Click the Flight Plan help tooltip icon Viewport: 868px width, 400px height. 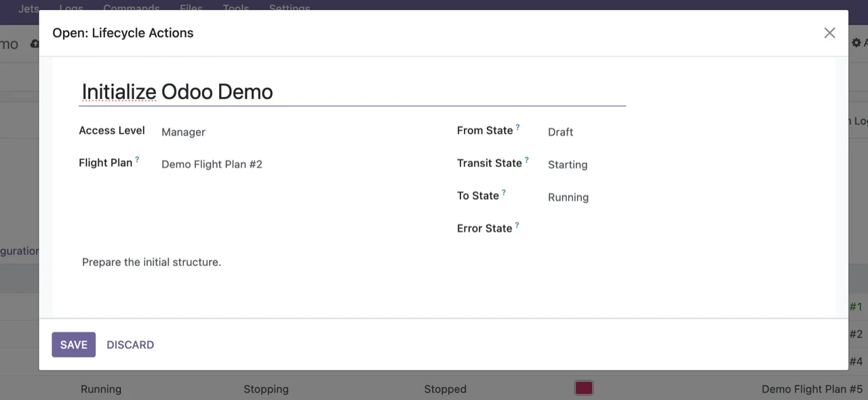[x=137, y=160]
